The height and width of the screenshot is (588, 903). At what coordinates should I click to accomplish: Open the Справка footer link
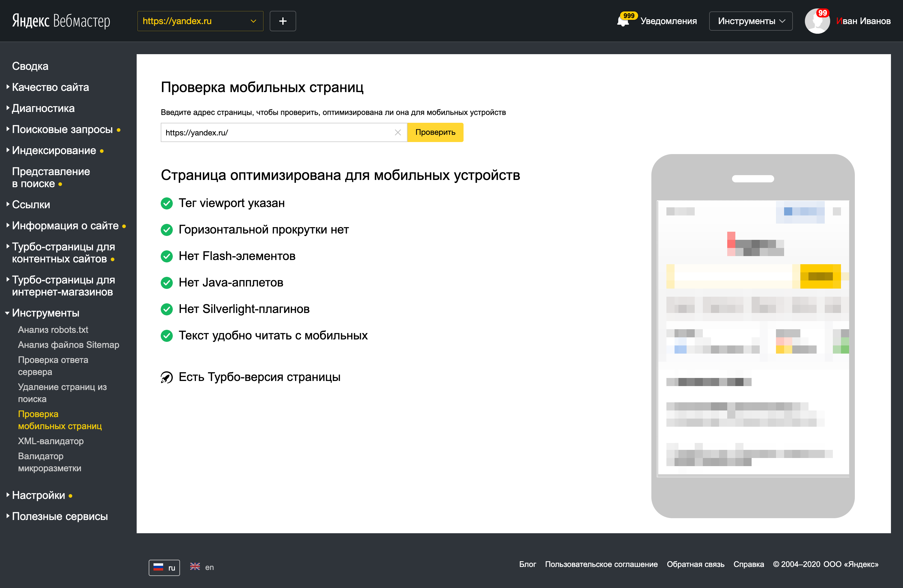pyautogui.click(x=749, y=565)
